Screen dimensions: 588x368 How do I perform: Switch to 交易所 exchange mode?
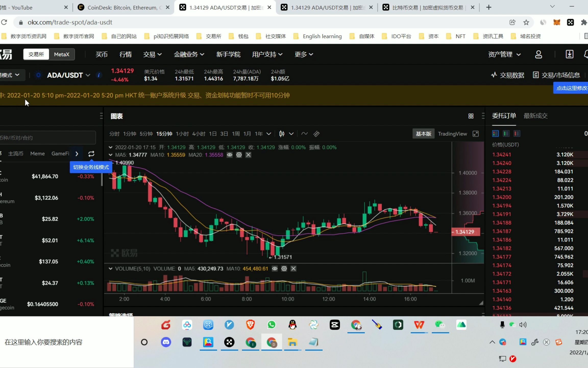[36, 54]
